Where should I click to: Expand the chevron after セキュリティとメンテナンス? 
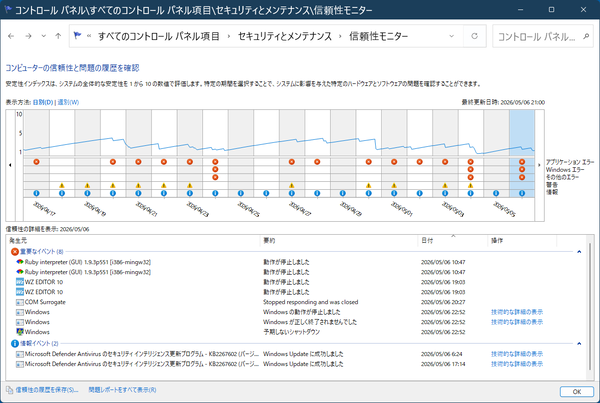pos(340,36)
